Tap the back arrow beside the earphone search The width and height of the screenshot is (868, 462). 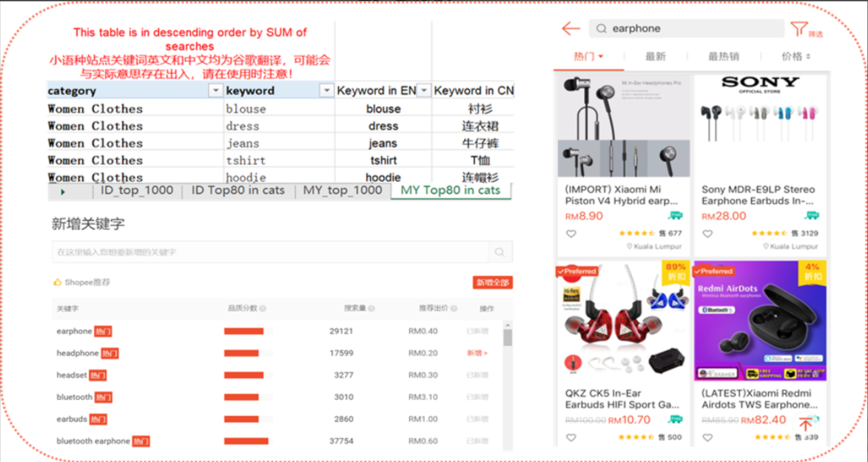[x=571, y=29]
